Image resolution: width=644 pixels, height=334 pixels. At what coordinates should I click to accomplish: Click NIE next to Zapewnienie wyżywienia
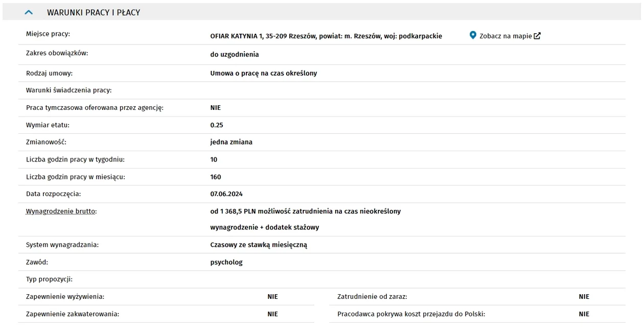pos(273,297)
